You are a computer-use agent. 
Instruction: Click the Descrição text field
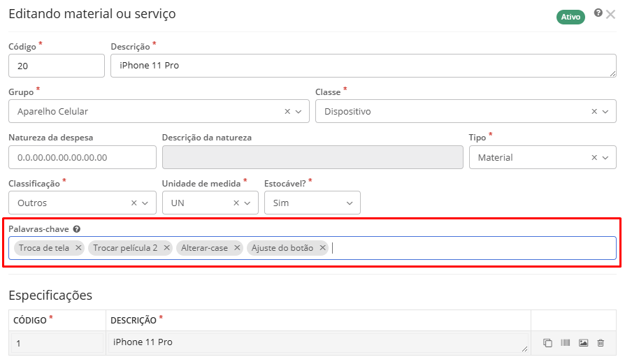click(x=363, y=66)
